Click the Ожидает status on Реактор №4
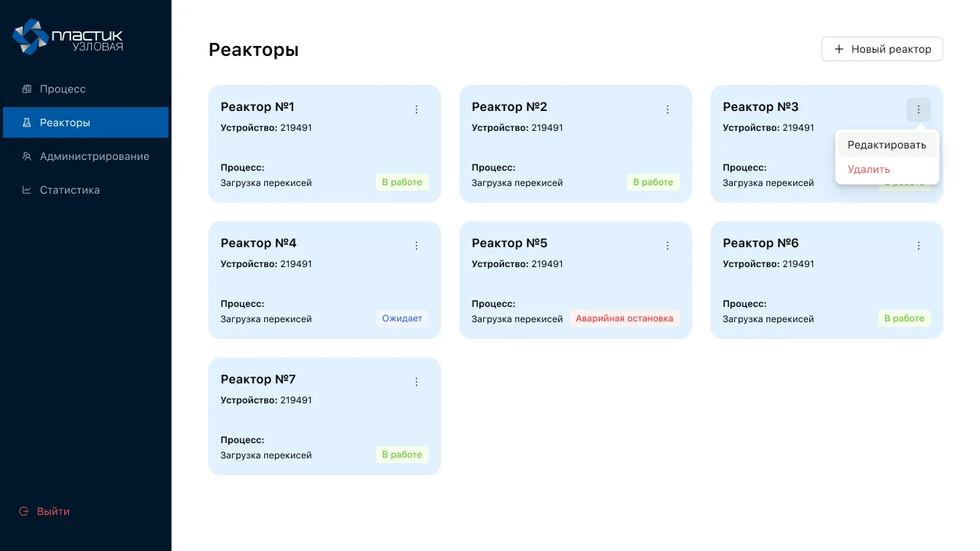 coord(402,318)
